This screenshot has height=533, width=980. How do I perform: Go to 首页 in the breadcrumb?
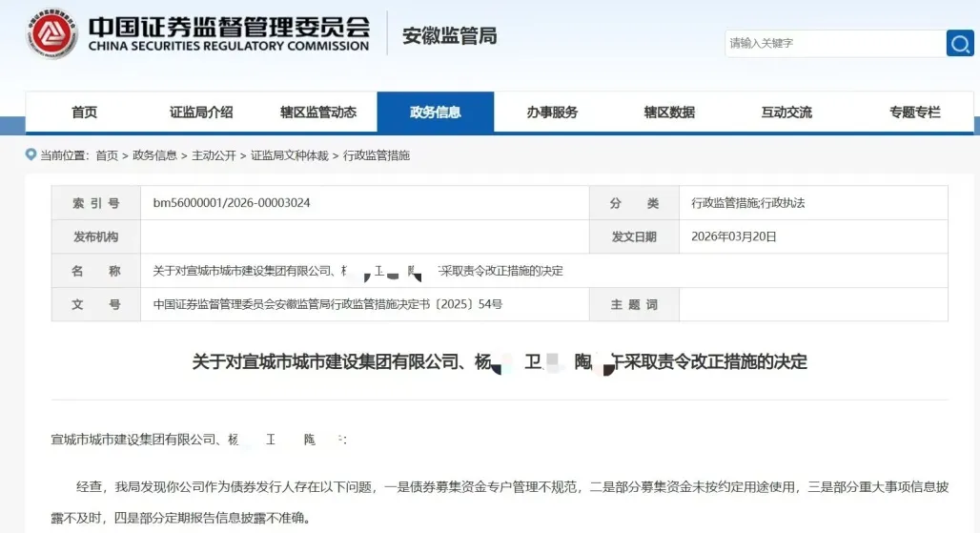click(x=107, y=155)
